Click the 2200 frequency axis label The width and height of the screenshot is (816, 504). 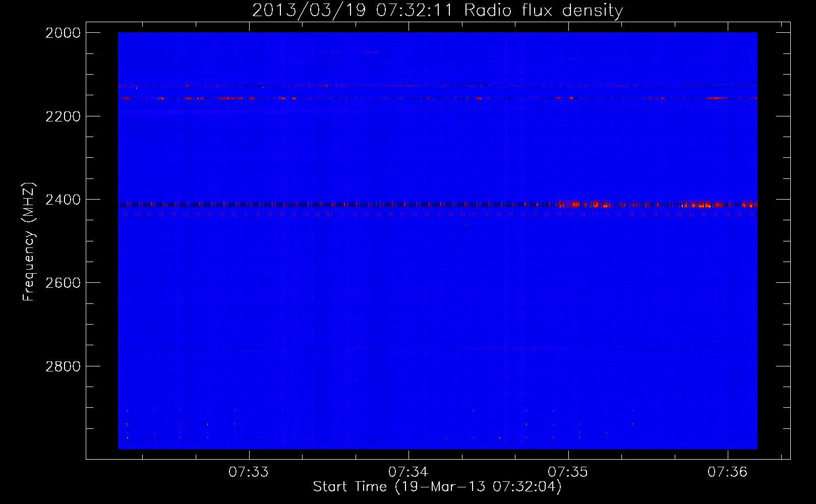pos(63,116)
